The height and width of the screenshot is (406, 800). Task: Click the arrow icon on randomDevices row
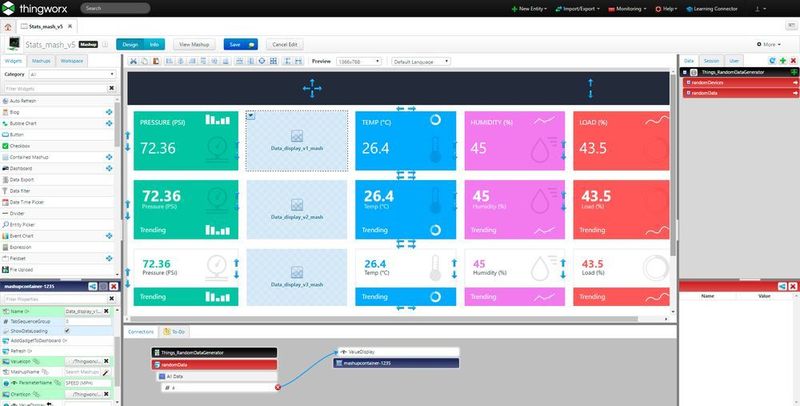click(x=795, y=83)
